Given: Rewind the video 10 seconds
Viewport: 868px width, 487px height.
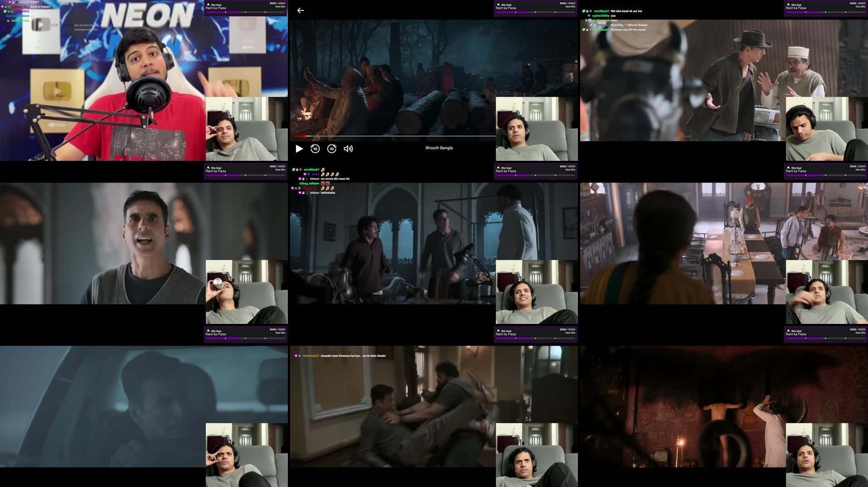Looking at the screenshot, I should click(x=315, y=149).
